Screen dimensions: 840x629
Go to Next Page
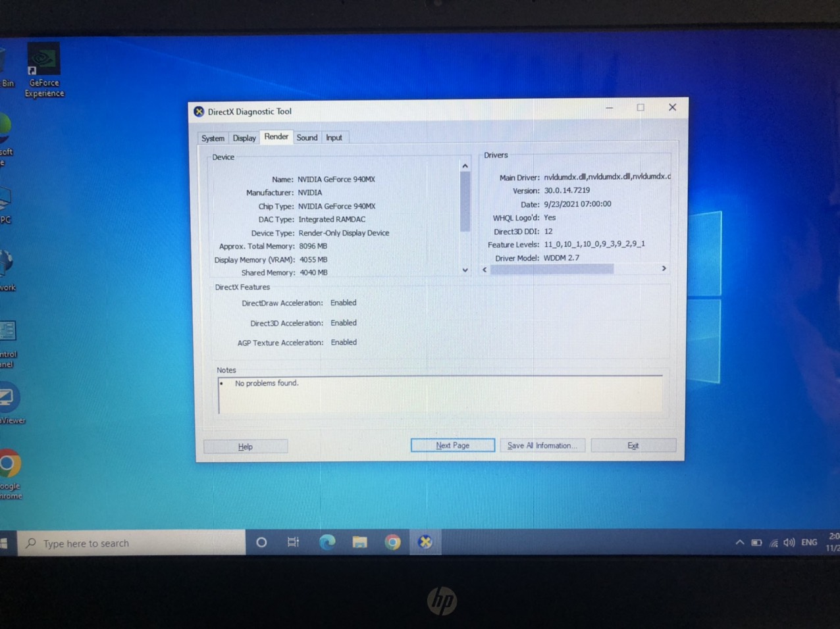(453, 445)
